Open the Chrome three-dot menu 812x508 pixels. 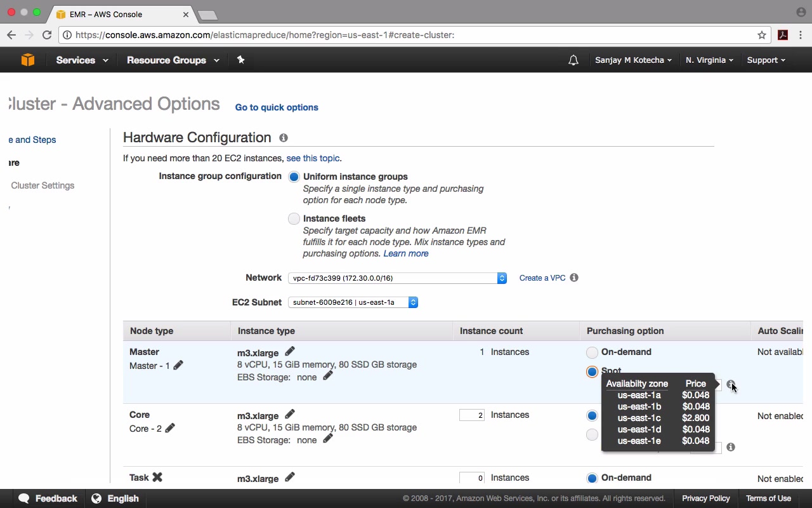click(x=801, y=35)
